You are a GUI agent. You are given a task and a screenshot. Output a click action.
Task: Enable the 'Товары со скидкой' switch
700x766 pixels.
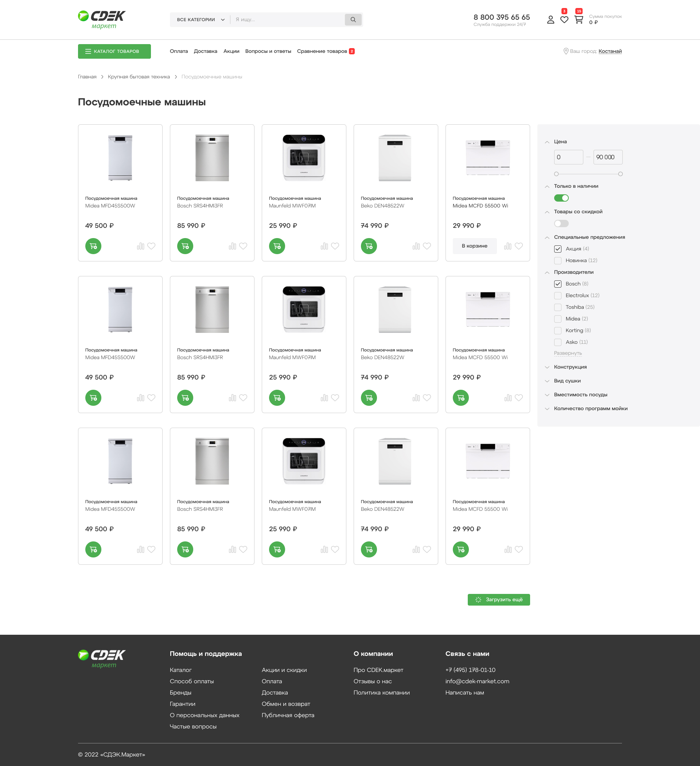pos(561,223)
